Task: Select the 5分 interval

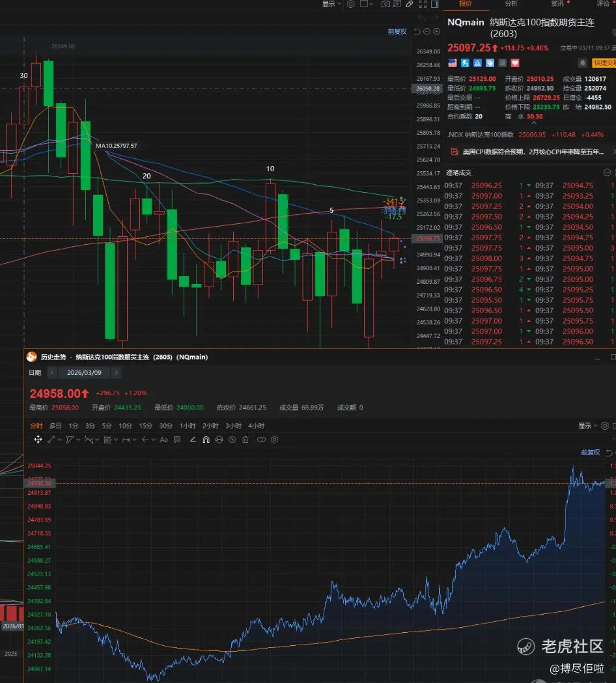Action: tap(107, 426)
